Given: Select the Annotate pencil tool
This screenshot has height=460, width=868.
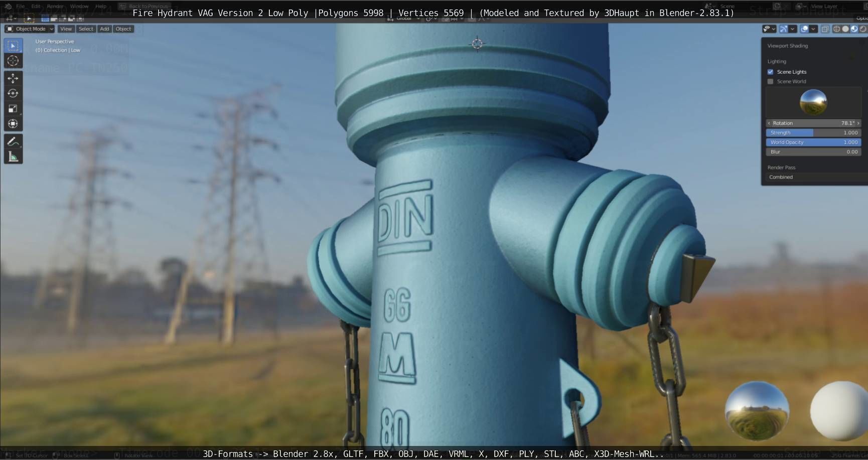Looking at the screenshot, I should [13, 141].
